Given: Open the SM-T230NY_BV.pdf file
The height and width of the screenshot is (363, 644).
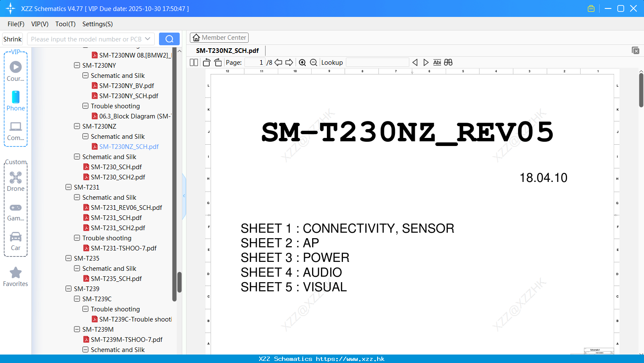Looking at the screenshot, I should coord(126,85).
